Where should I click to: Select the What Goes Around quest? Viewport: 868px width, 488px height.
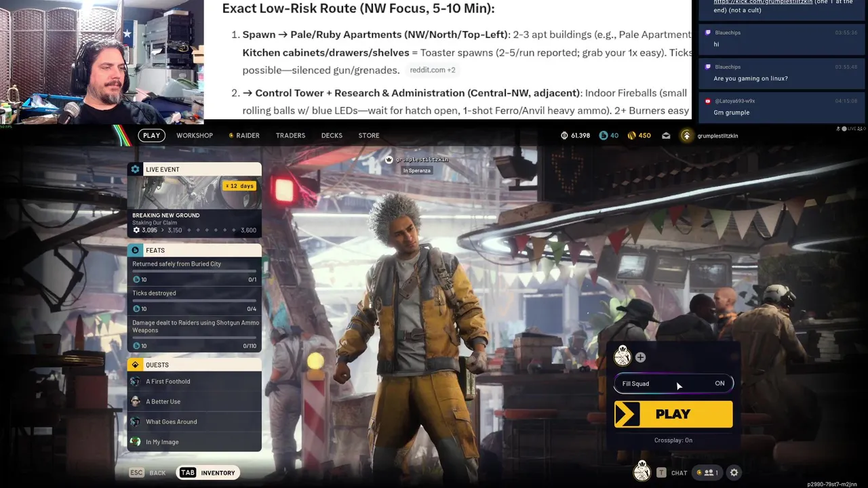click(x=194, y=422)
